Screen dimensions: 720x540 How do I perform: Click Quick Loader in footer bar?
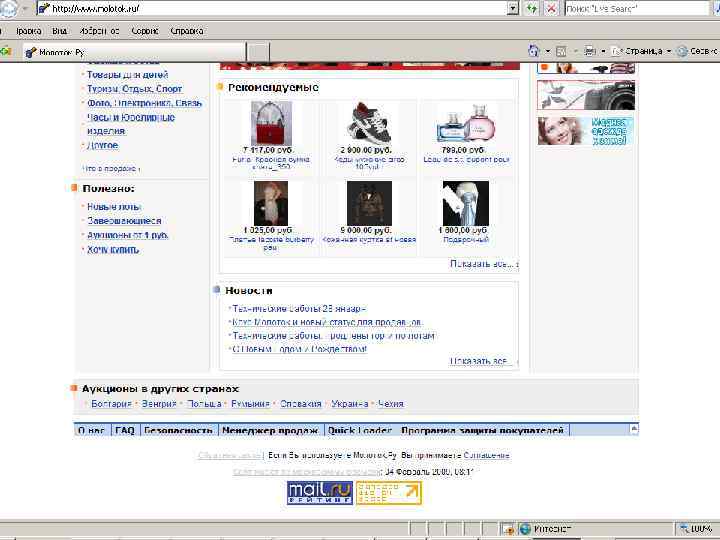[x=360, y=430]
